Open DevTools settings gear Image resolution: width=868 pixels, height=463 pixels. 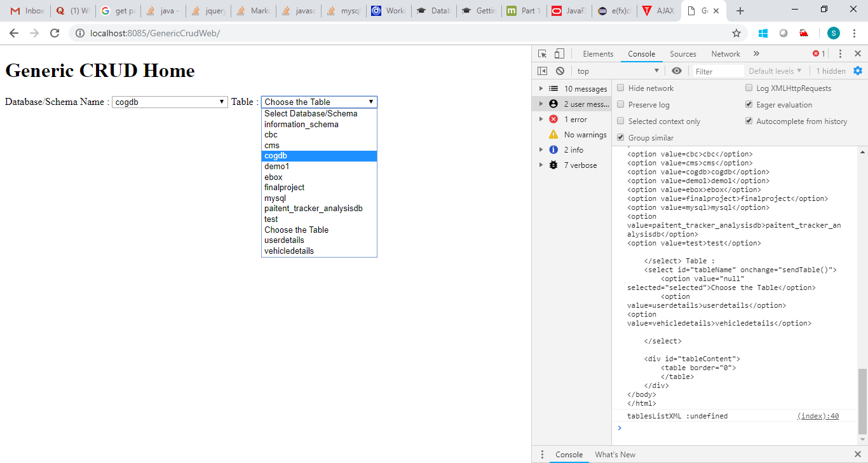click(x=858, y=71)
